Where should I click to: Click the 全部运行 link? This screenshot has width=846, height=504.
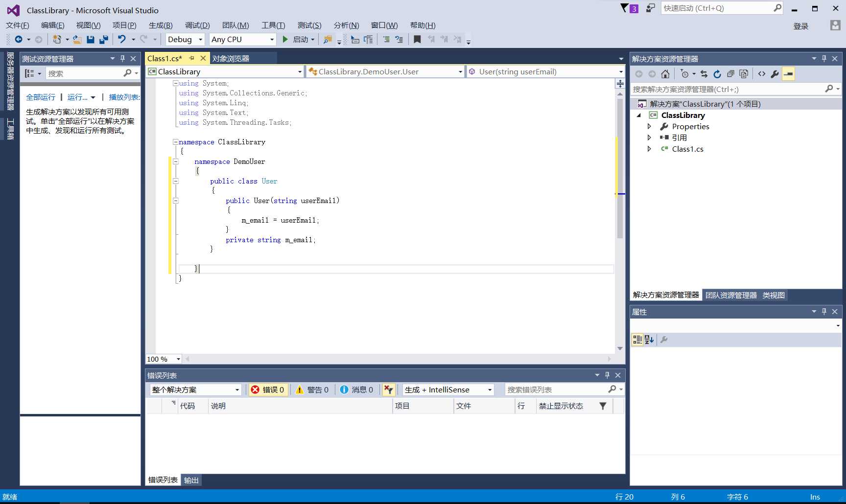(x=41, y=97)
